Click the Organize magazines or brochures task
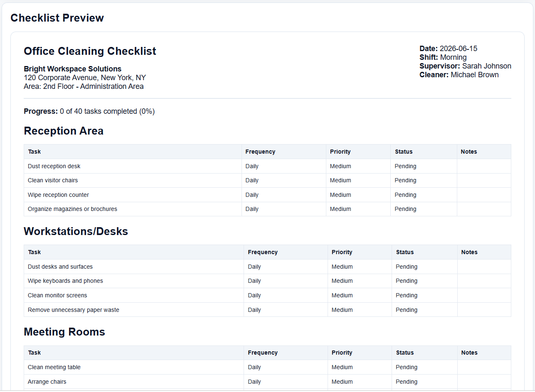This screenshot has height=392, width=535. (72, 209)
